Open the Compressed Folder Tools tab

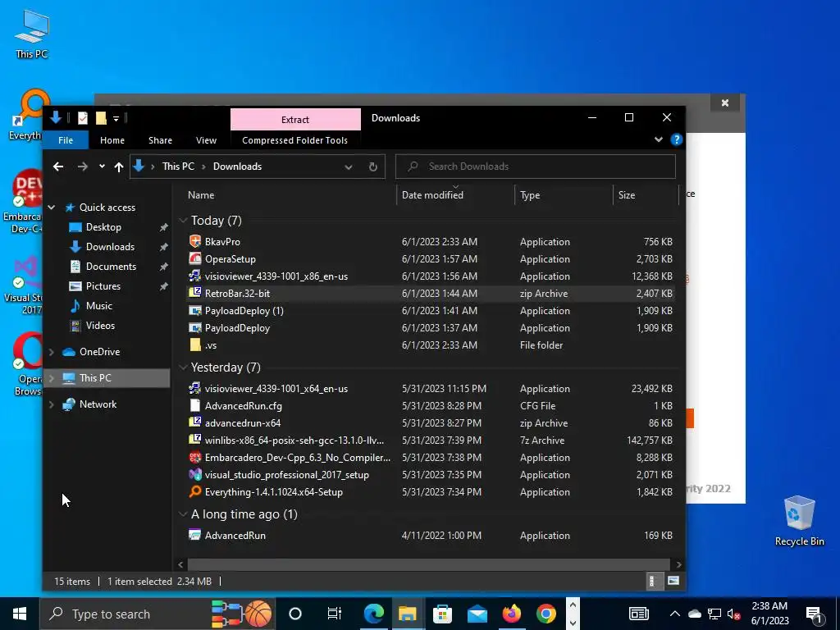tap(294, 140)
